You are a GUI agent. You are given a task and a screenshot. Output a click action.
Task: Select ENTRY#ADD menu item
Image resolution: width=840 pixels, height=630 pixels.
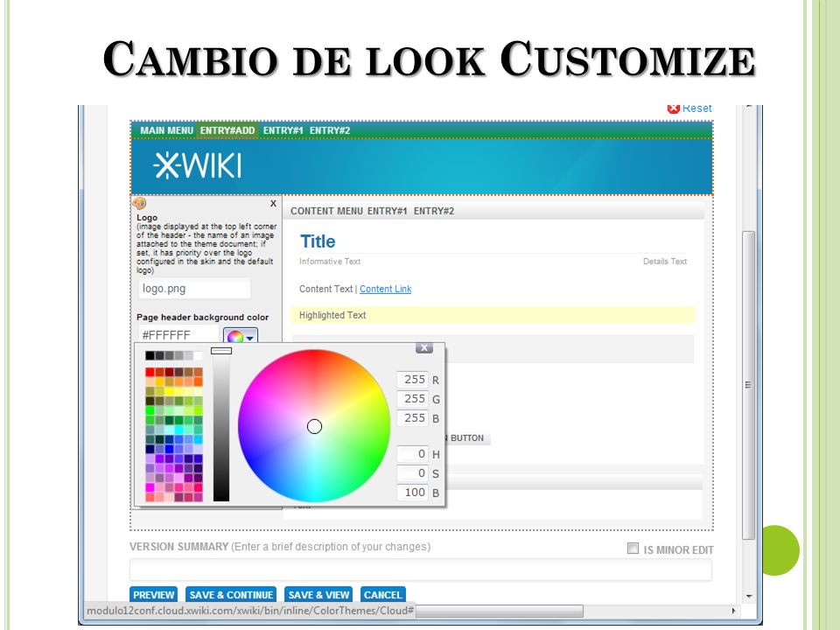point(227,130)
